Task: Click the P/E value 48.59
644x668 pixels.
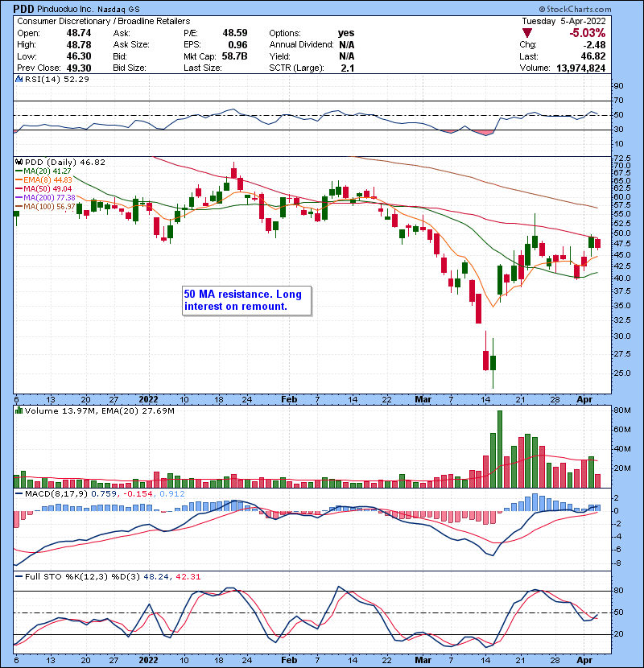Action: click(x=235, y=33)
